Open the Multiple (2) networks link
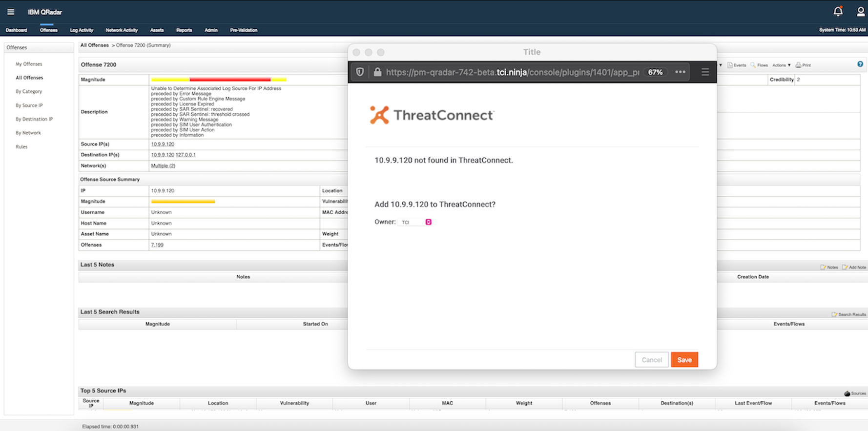The width and height of the screenshot is (868, 431). point(163,166)
